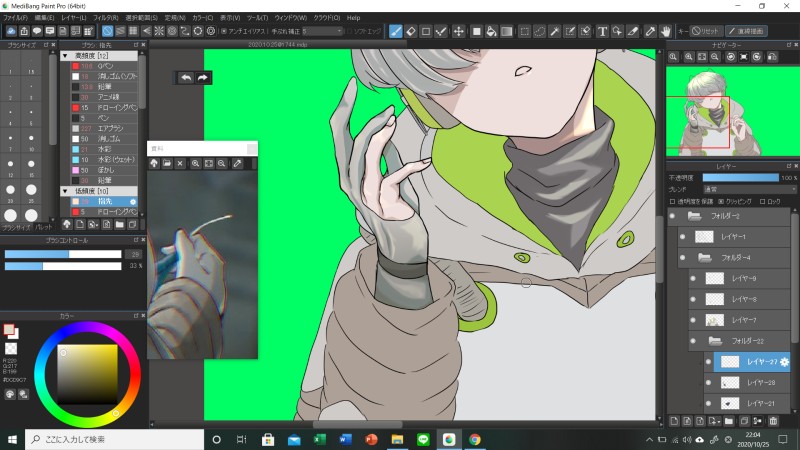Collapse フォルダー4 folder
The width and height of the screenshot is (800, 450).
point(704,258)
